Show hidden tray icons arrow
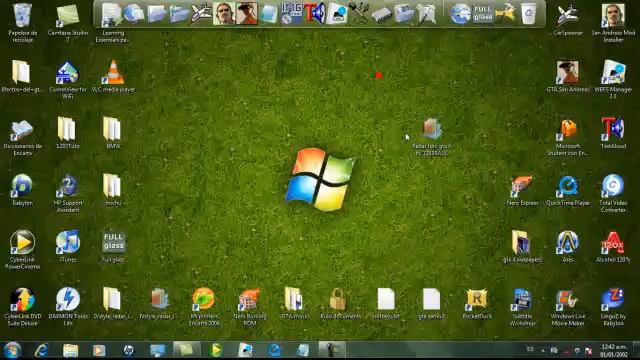This screenshot has height=360, width=640. tap(543, 350)
